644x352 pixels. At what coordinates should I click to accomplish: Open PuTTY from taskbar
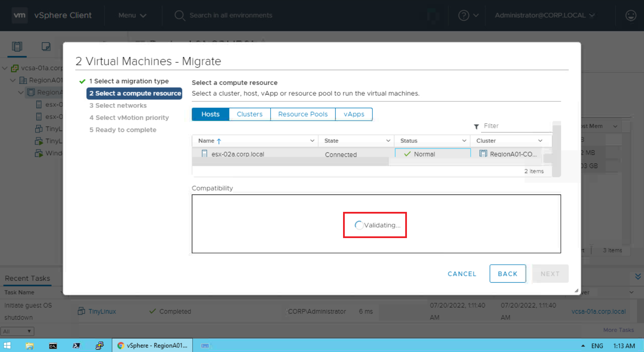[99, 346]
